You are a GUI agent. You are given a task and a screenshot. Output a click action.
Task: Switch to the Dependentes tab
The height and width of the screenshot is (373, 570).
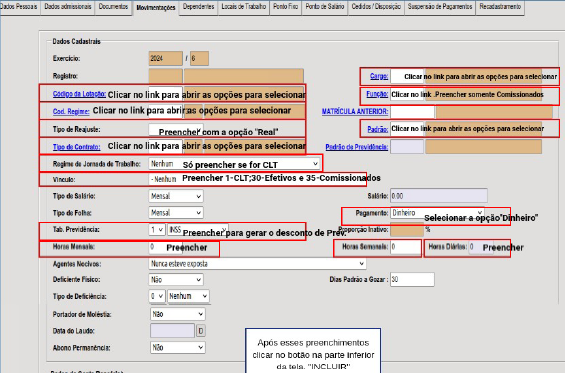(198, 7)
